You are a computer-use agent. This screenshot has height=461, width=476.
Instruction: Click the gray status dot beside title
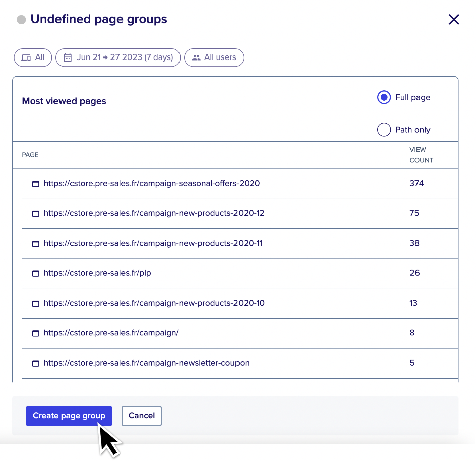pos(21,20)
